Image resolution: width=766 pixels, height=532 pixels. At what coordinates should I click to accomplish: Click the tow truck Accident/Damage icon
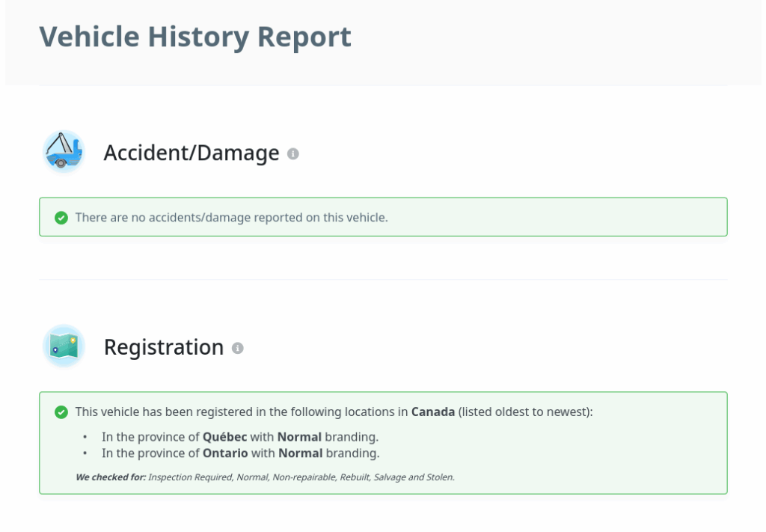(x=64, y=152)
